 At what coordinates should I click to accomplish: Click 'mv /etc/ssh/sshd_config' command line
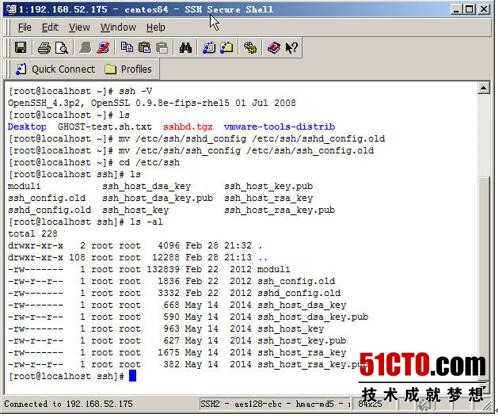coord(196,138)
